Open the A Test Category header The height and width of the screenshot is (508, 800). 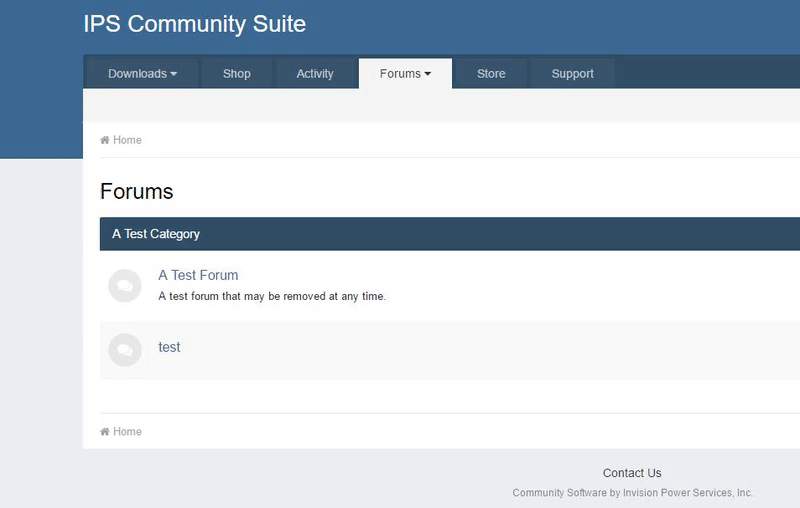(x=156, y=234)
